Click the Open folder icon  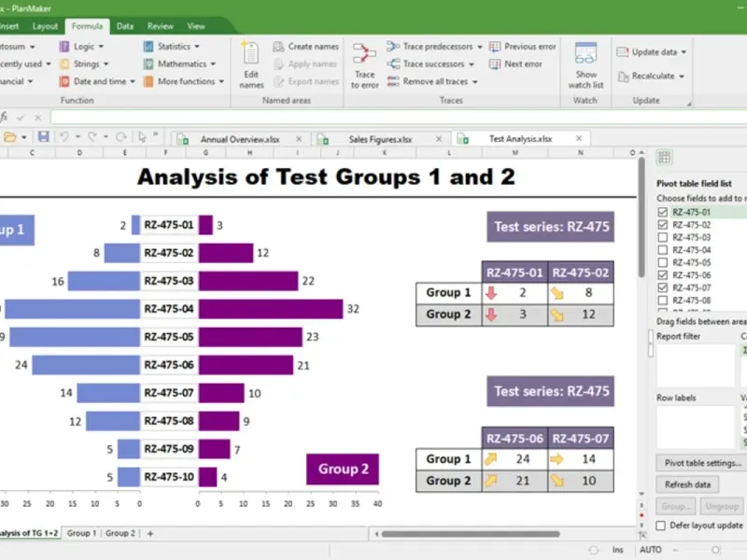pyautogui.click(x=10, y=137)
